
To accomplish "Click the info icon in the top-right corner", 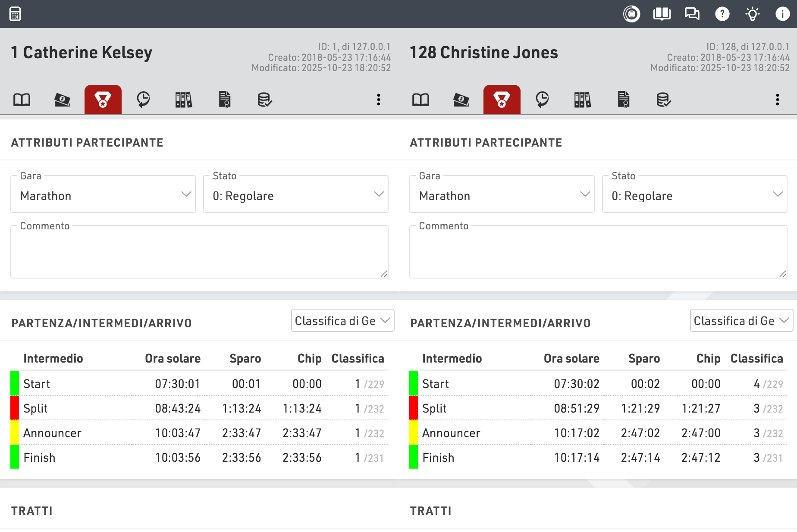I will (x=782, y=14).
